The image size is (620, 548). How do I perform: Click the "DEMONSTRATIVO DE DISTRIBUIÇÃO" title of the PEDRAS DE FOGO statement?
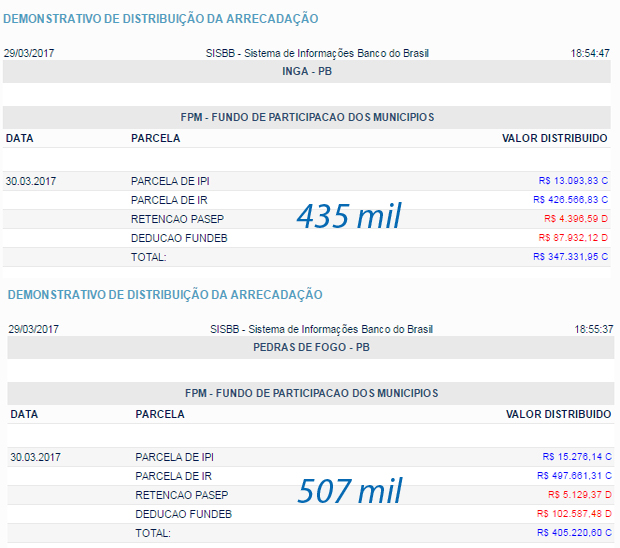coord(165,295)
